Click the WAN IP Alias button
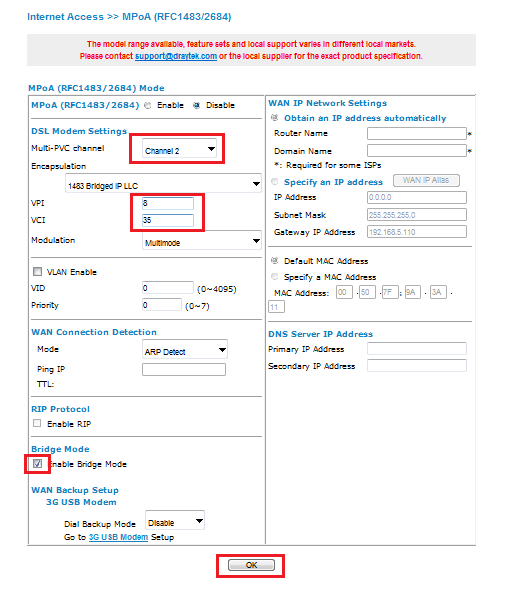Viewport: 509px width, 599px height. (x=426, y=181)
